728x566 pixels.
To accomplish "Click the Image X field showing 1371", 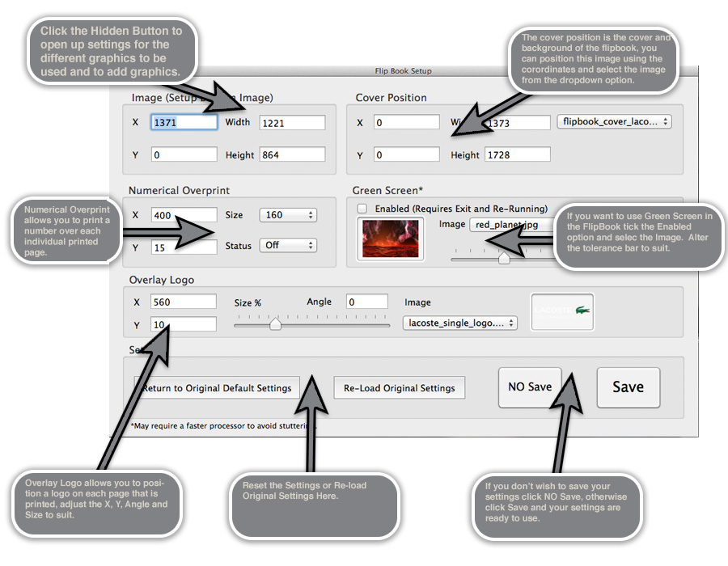I will coord(184,123).
